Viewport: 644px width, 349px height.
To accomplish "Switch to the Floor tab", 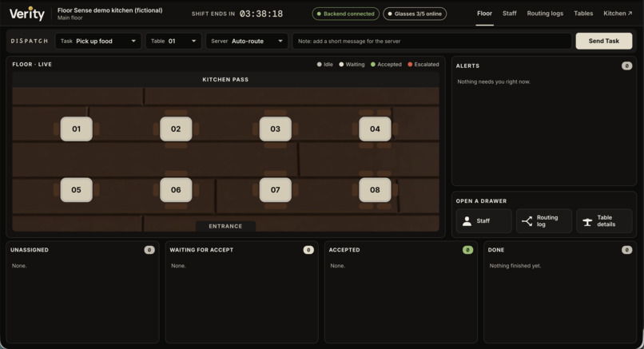I will (x=485, y=14).
